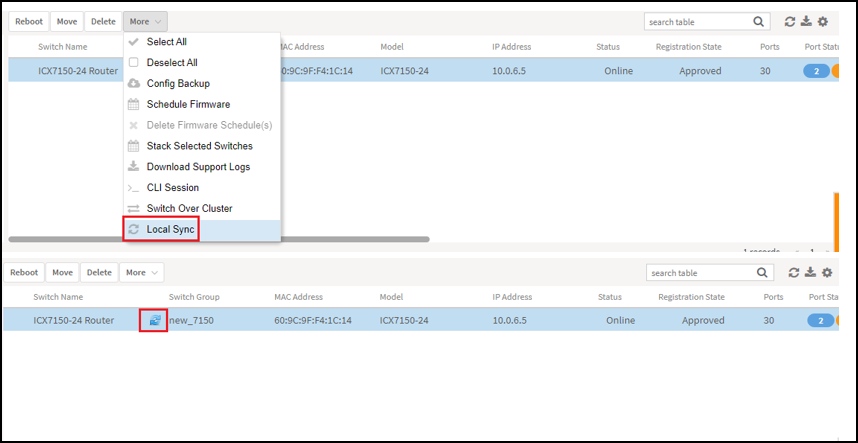Click magnifier icon in upper search box
Screen dimensions: 858x443
pos(758,22)
